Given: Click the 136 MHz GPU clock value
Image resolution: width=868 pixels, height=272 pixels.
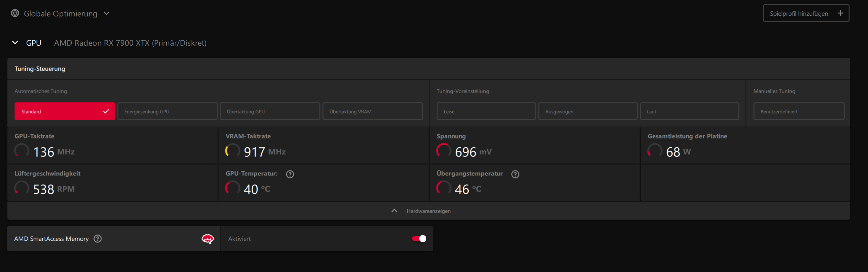Looking at the screenshot, I should click(54, 152).
